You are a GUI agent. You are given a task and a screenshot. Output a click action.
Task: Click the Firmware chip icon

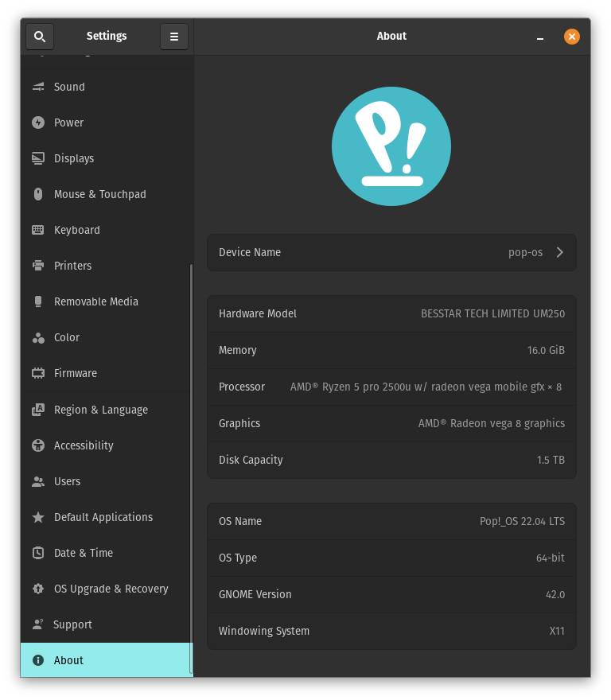point(38,373)
